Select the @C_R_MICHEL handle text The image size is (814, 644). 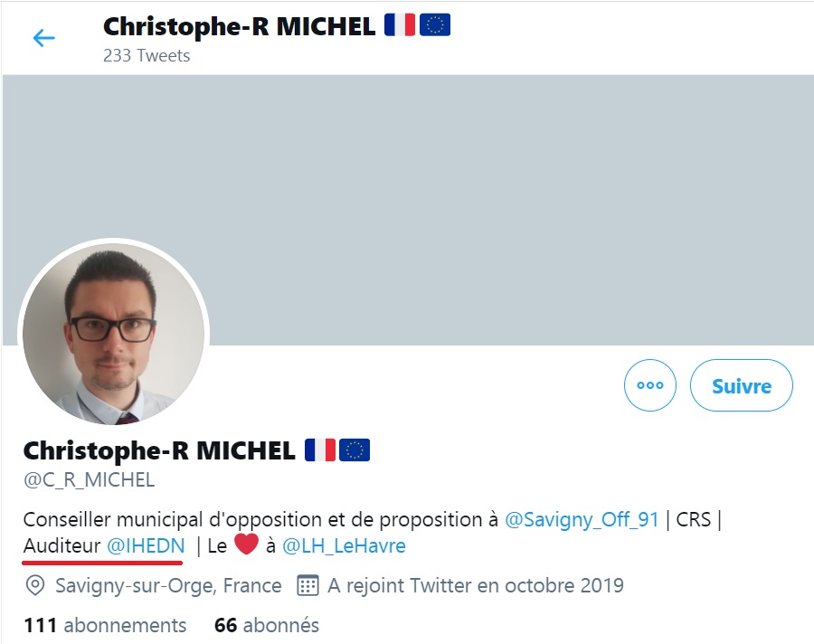point(88,480)
